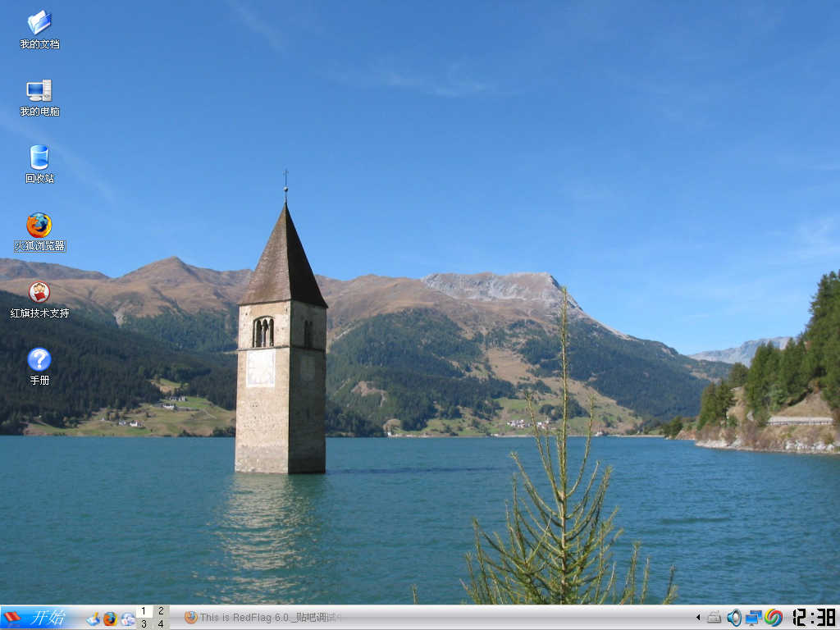Screen dimensions: 840x630
Task: Click the colorful swirl tray icon
Action: click(774, 618)
